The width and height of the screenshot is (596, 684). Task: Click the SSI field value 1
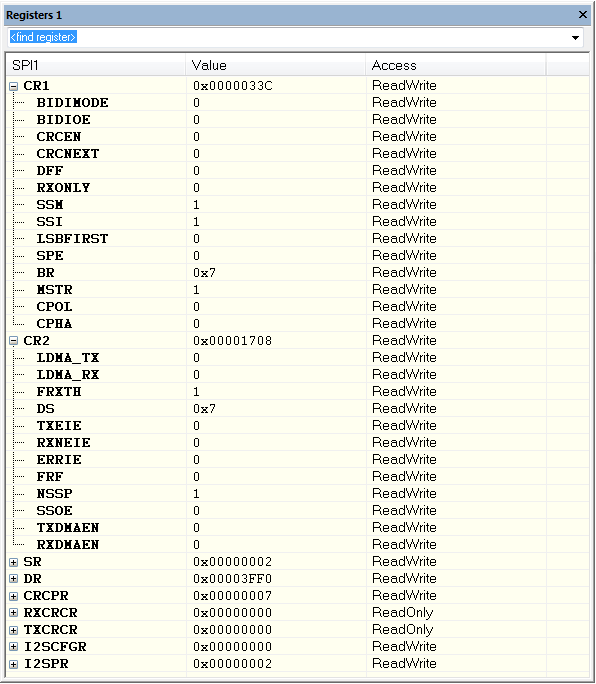(x=196, y=222)
